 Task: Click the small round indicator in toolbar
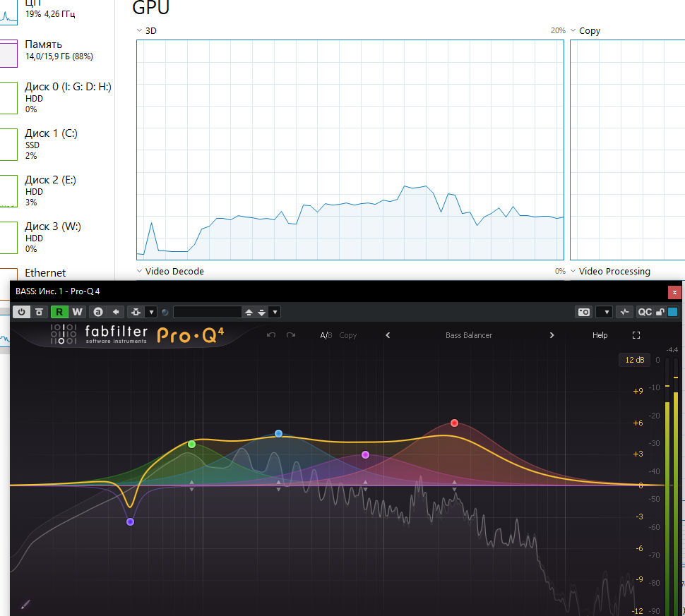click(165, 312)
